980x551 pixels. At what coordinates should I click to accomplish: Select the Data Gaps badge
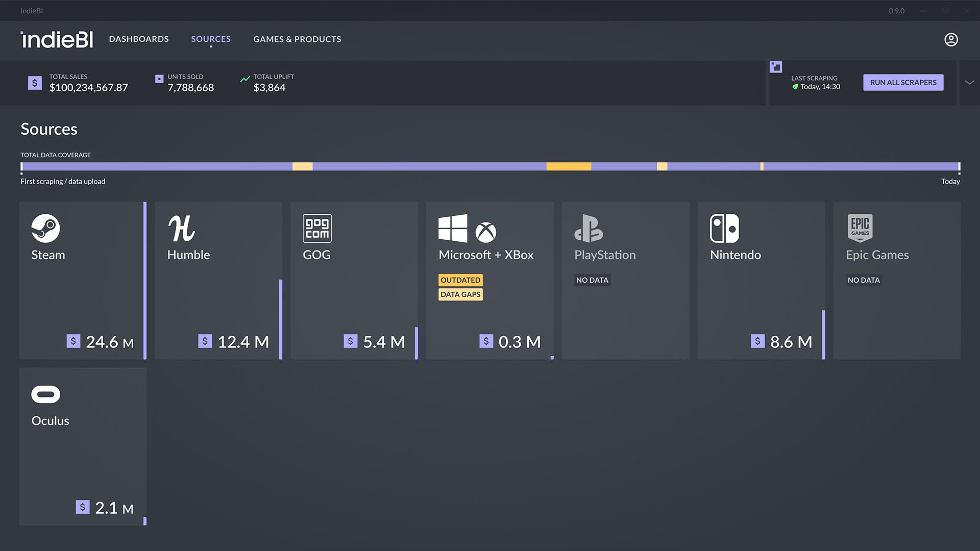point(460,294)
